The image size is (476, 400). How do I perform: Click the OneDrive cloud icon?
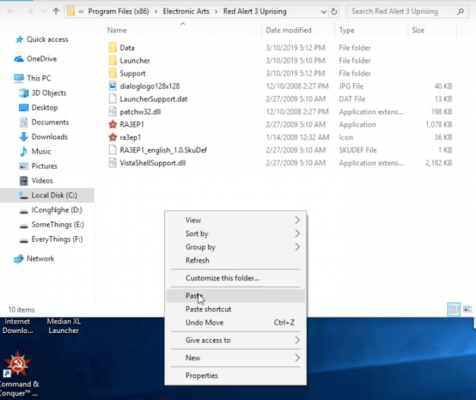click(19, 59)
